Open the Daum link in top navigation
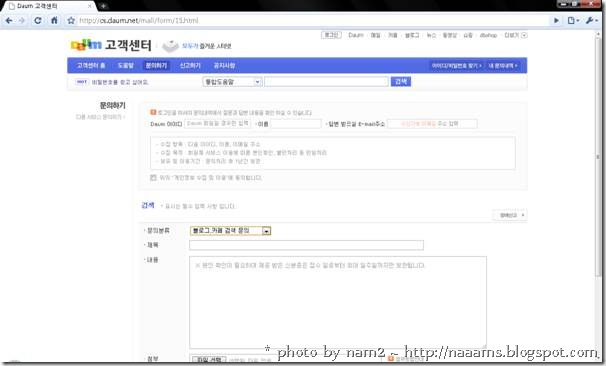This screenshot has height=366, width=606. (356, 35)
